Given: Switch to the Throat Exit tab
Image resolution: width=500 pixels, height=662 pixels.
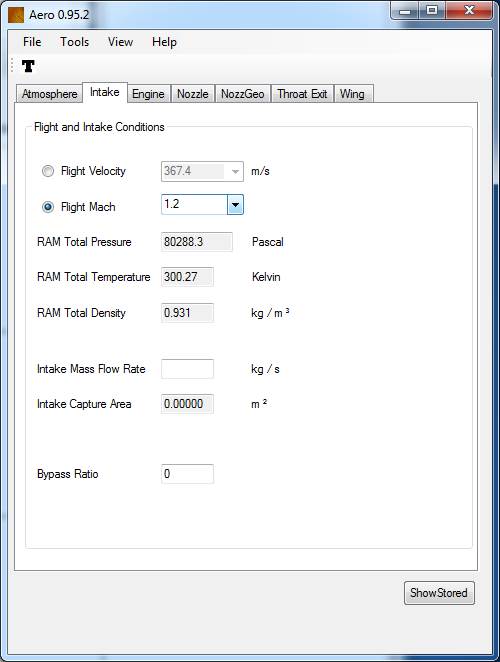Looking at the screenshot, I should click(x=302, y=94).
